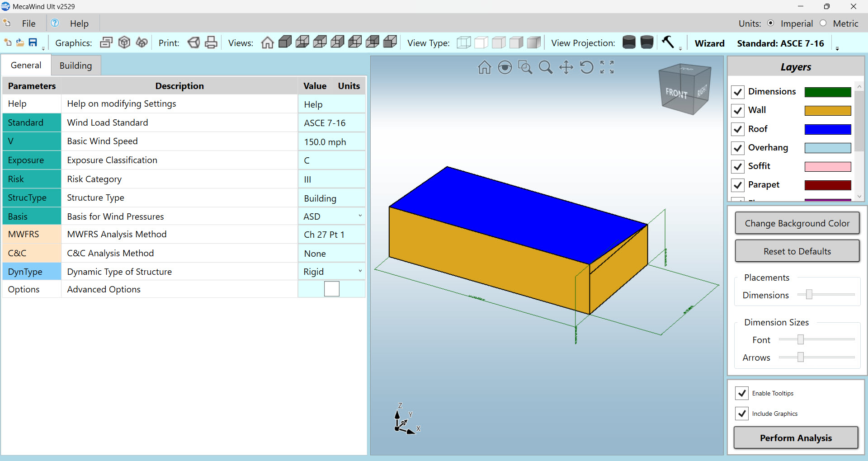Click the viewport fit-to-extents icon
This screenshot has width=868, height=461.
pyautogui.click(x=607, y=67)
